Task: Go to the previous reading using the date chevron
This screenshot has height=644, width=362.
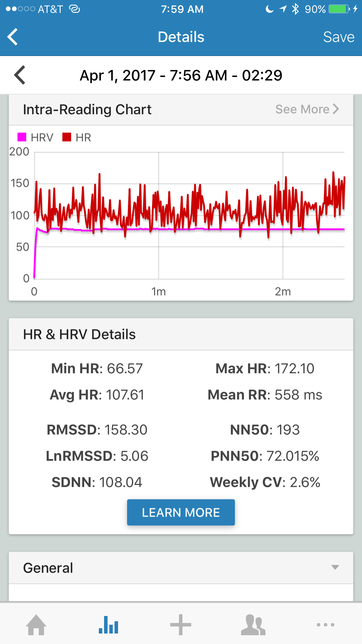Action: coord(20,75)
